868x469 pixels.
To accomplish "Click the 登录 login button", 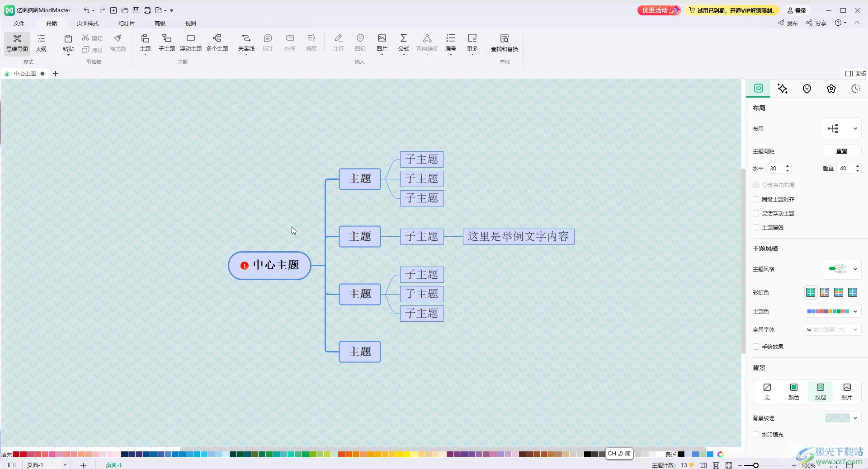I will [797, 10].
